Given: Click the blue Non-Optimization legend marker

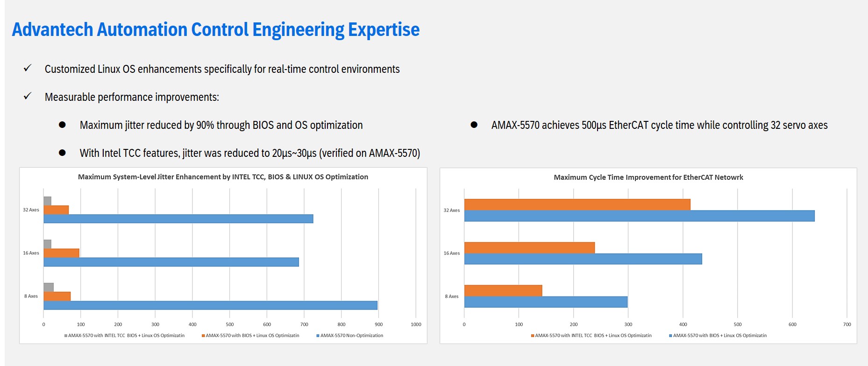Looking at the screenshot, I should tap(318, 336).
